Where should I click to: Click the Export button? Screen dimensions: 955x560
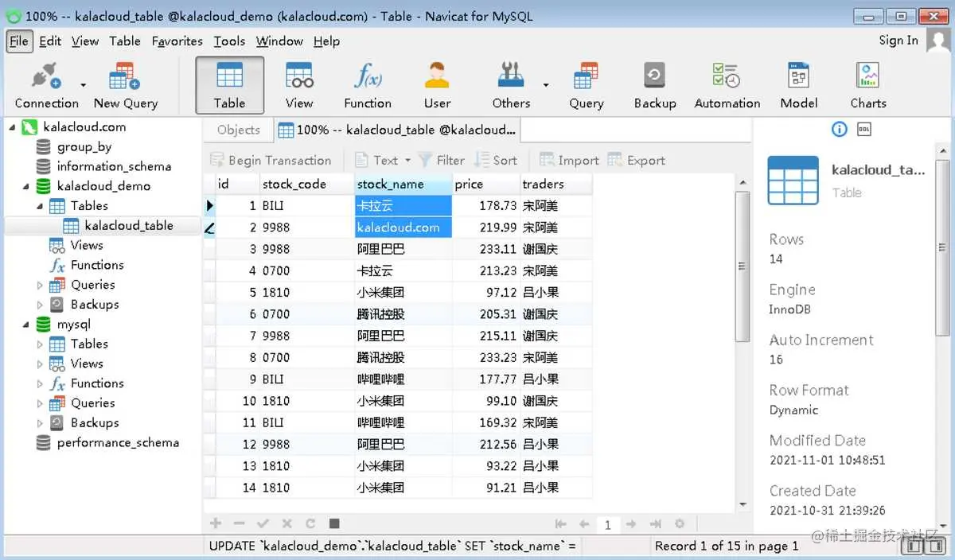point(637,160)
